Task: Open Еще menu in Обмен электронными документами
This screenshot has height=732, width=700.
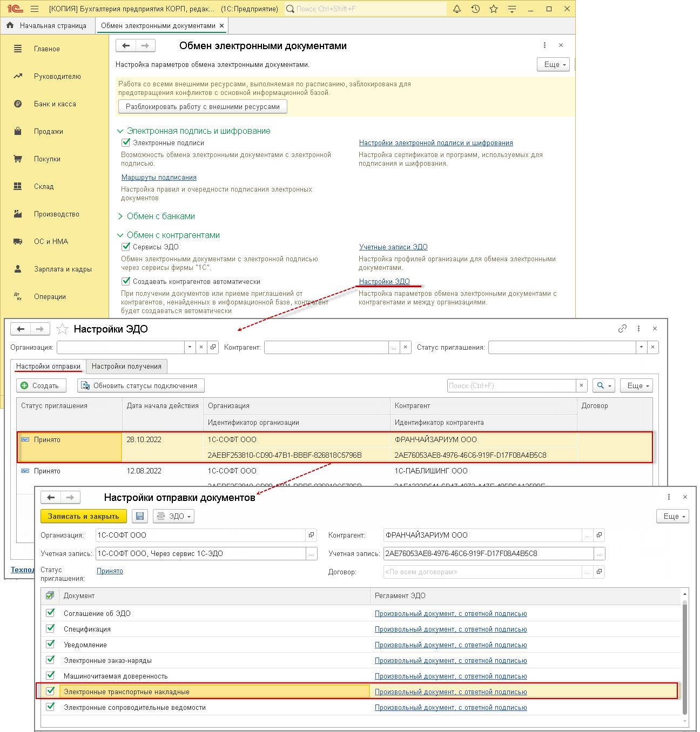Action: tap(553, 64)
